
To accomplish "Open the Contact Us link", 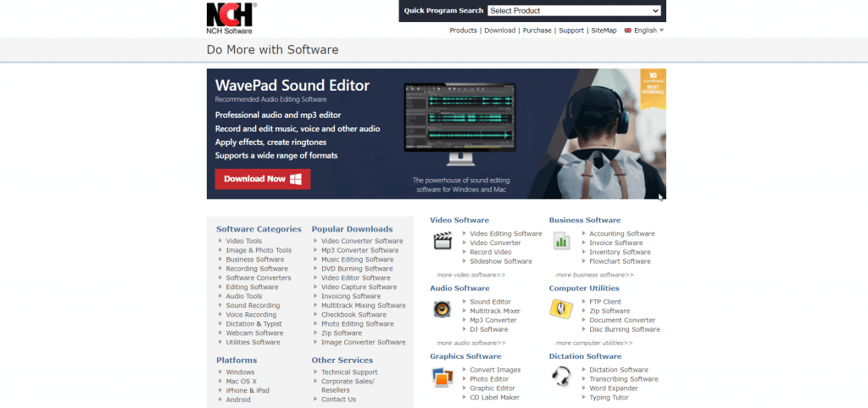I will (338, 400).
